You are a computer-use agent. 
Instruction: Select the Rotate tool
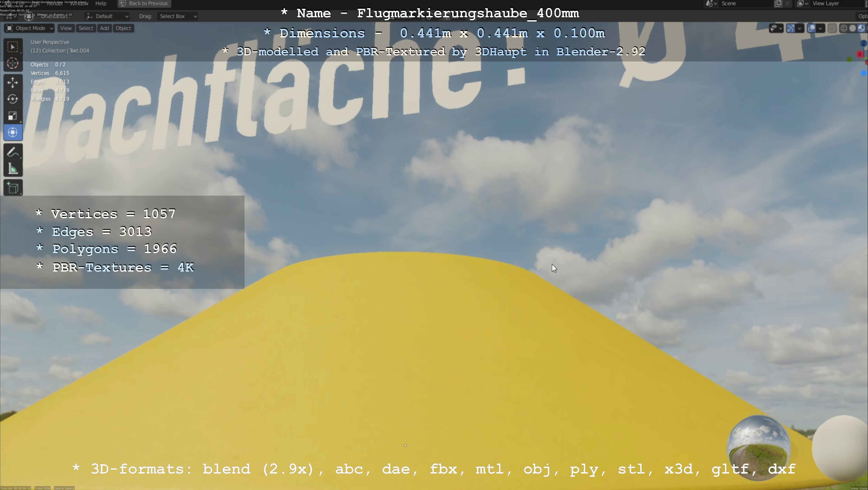[x=13, y=99]
